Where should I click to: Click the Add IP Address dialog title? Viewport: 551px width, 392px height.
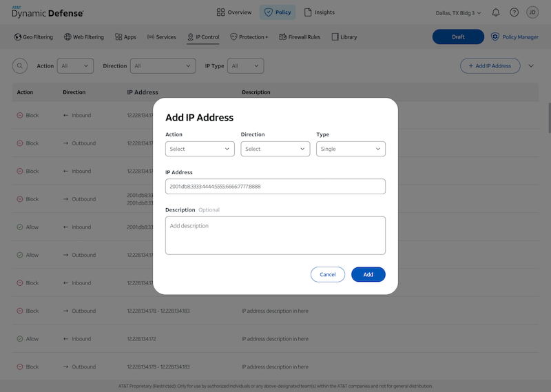coord(199,117)
